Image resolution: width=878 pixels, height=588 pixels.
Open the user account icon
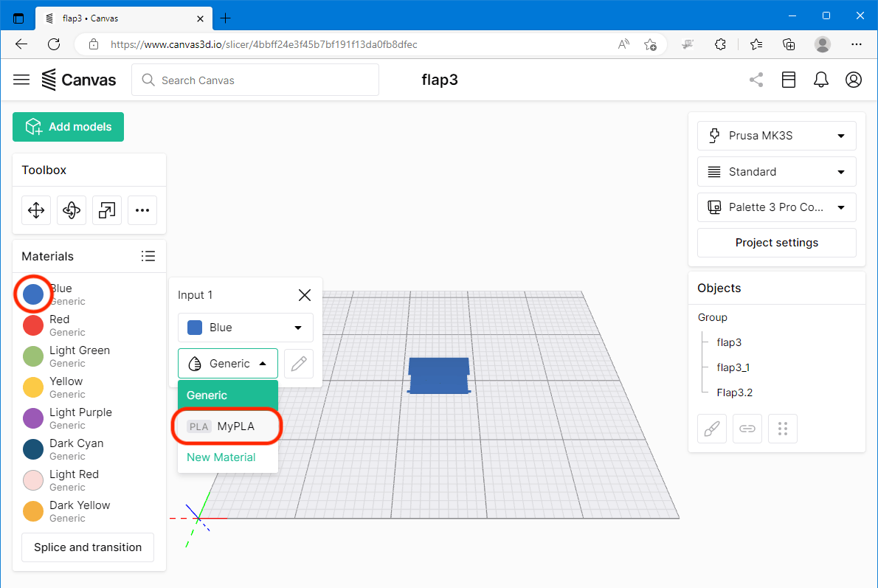[854, 80]
